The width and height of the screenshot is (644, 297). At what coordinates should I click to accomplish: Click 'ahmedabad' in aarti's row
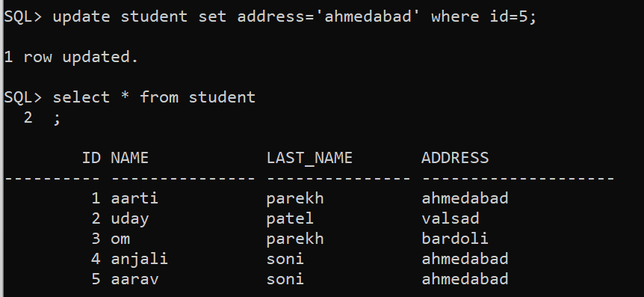click(465, 198)
